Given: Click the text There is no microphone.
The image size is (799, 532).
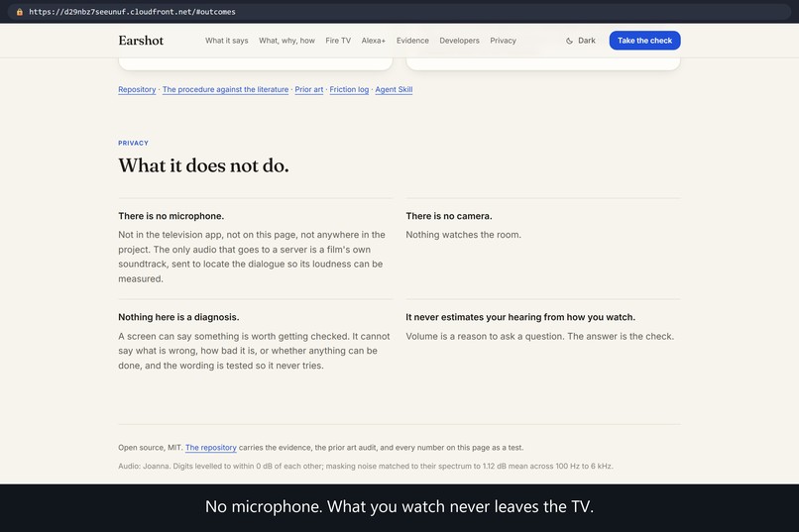Looking at the screenshot, I should coord(171,216).
